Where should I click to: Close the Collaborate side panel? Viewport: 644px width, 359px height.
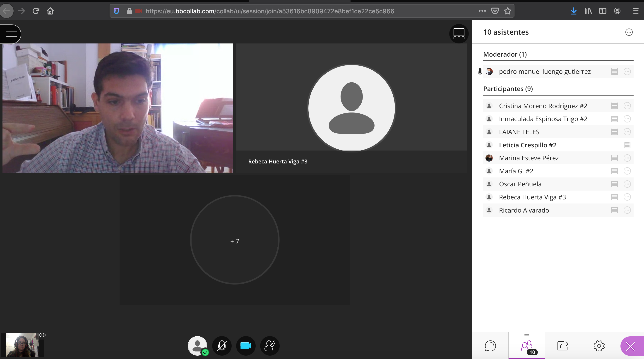[x=630, y=346]
